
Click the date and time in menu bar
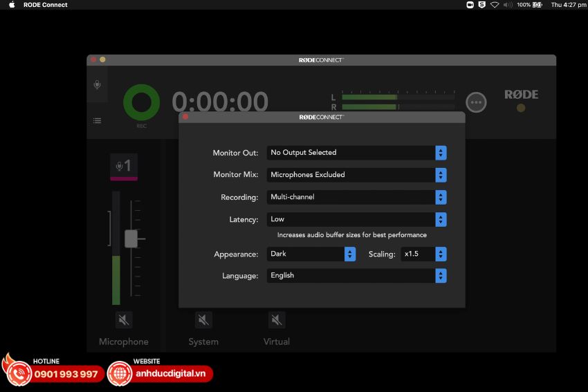[x=567, y=5]
